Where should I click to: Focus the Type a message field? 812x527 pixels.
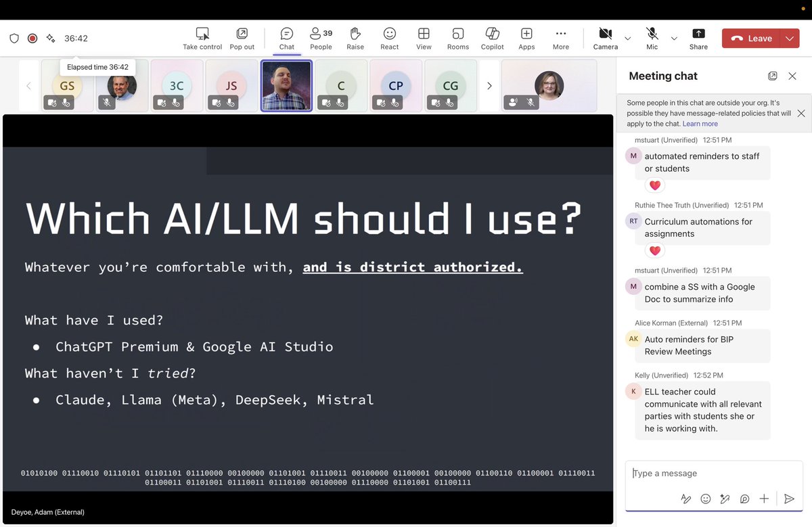[714, 474]
